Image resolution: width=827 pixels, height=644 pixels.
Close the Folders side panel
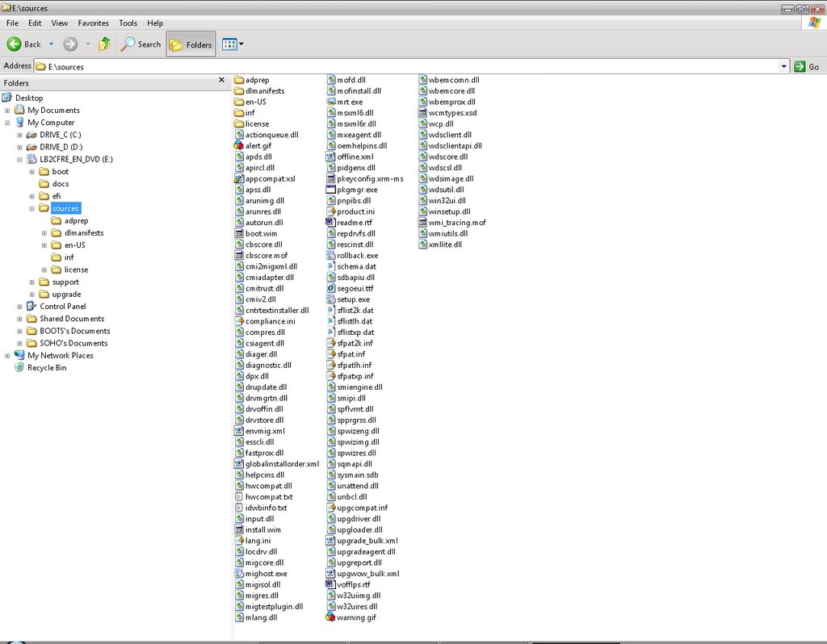point(221,81)
